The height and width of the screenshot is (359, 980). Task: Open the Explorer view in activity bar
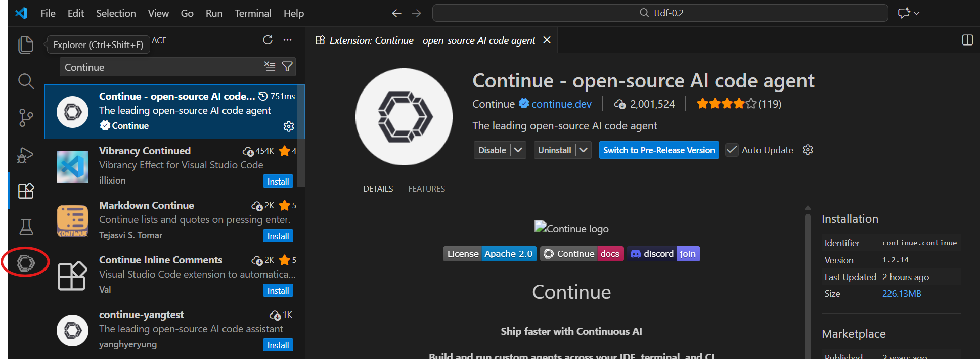26,44
